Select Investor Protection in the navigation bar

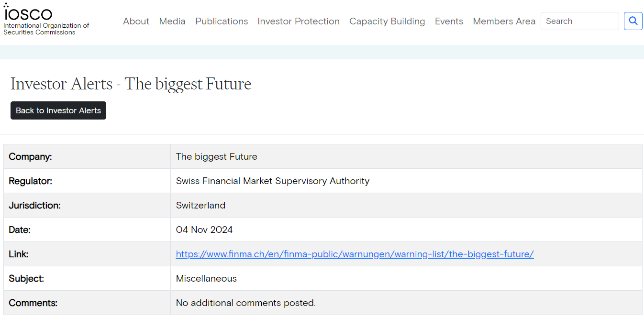click(x=299, y=22)
